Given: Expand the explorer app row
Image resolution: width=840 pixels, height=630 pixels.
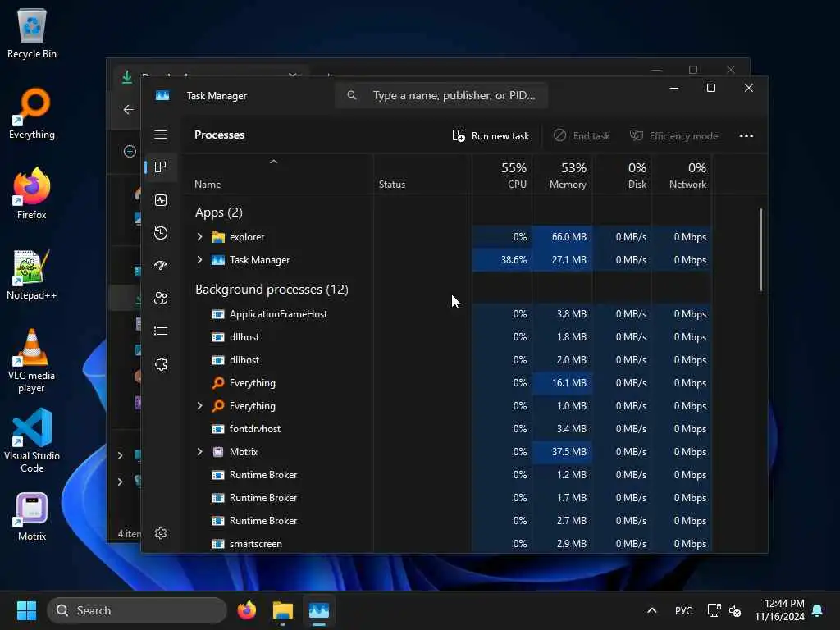Looking at the screenshot, I should click(200, 237).
